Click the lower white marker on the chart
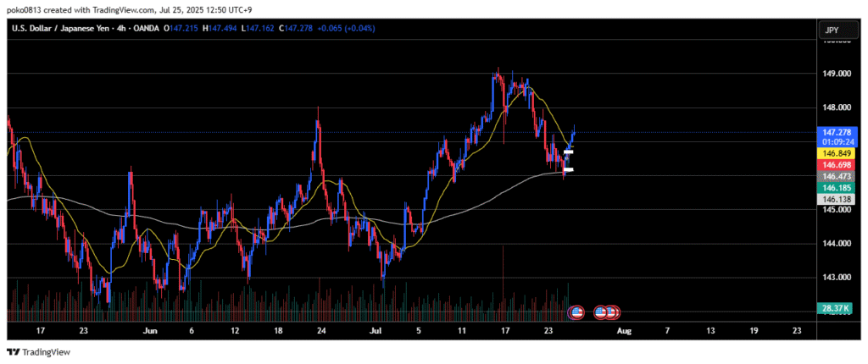This screenshot has width=868, height=364. 568,170
